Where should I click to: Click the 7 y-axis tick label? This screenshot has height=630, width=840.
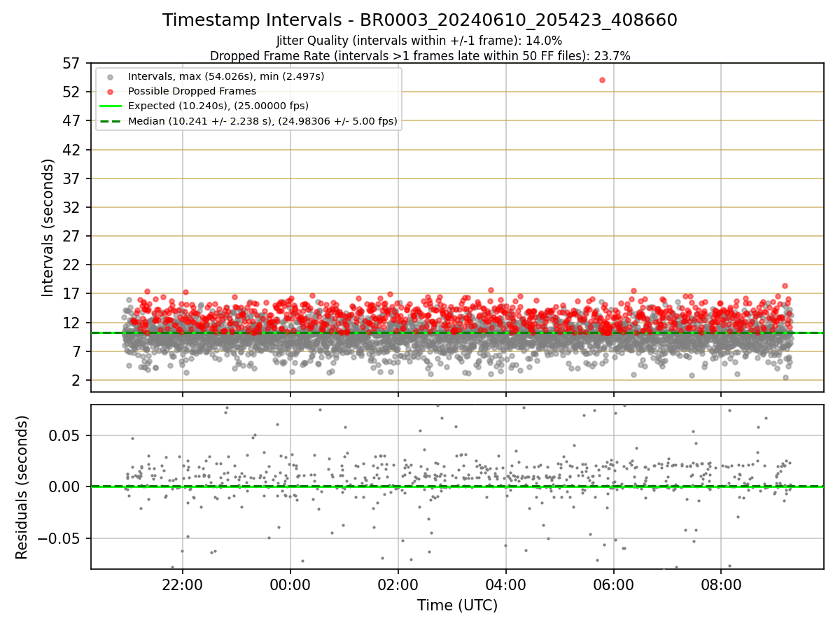point(78,352)
